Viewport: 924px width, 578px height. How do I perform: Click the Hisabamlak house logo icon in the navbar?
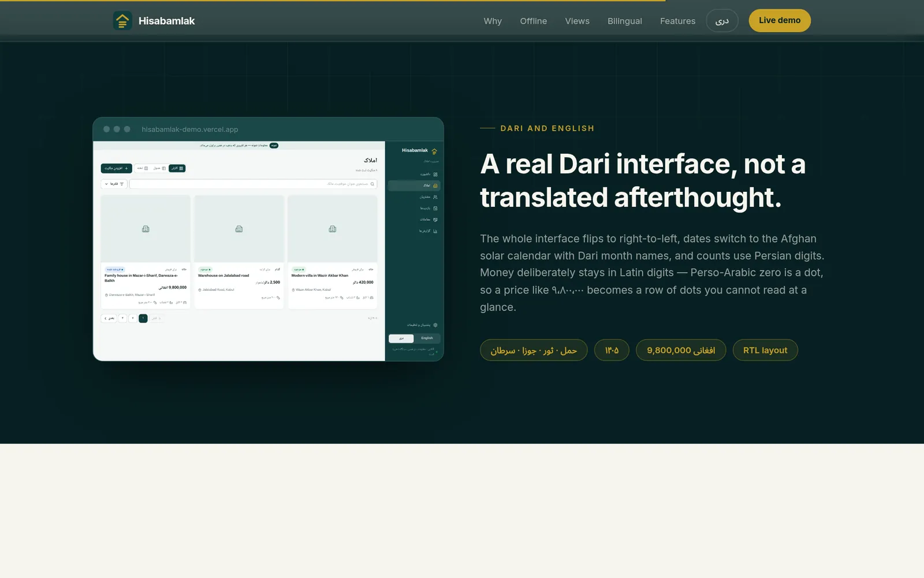click(x=122, y=21)
